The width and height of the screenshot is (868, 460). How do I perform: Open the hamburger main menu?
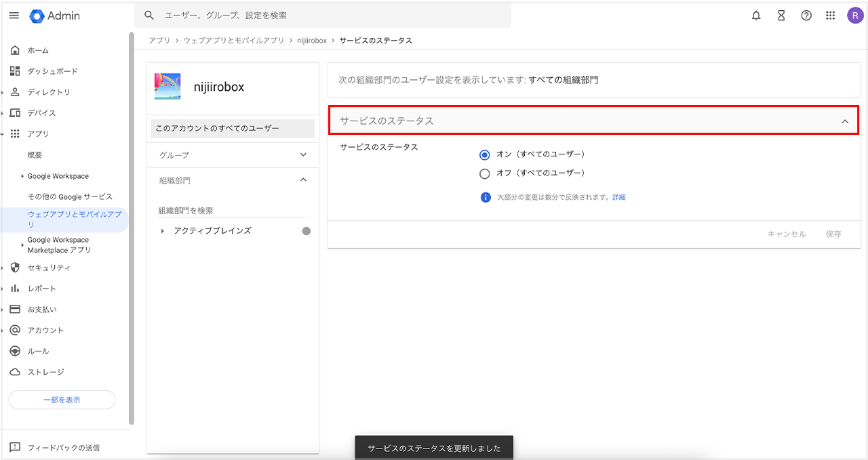click(14, 16)
